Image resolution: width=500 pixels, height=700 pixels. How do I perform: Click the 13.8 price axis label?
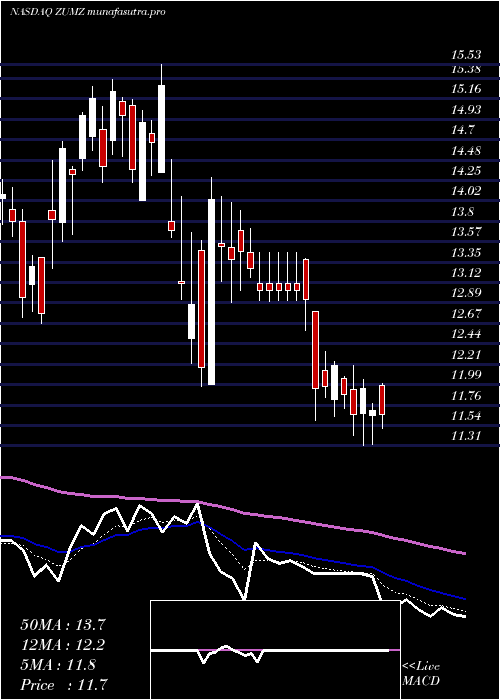coord(462,212)
